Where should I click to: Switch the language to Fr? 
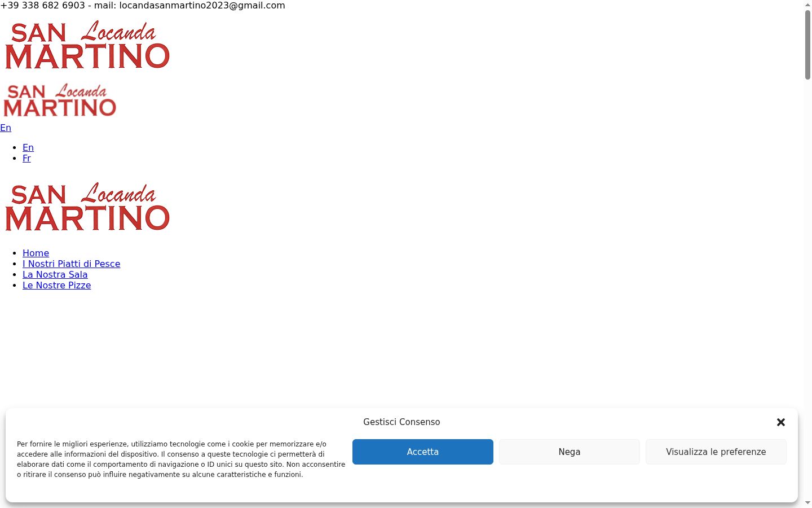coord(27,158)
